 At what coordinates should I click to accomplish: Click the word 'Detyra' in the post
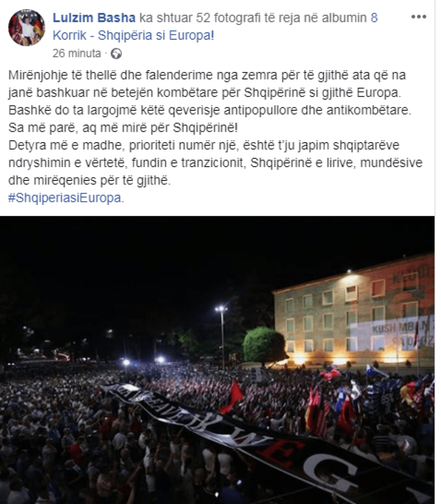[27, 145]
